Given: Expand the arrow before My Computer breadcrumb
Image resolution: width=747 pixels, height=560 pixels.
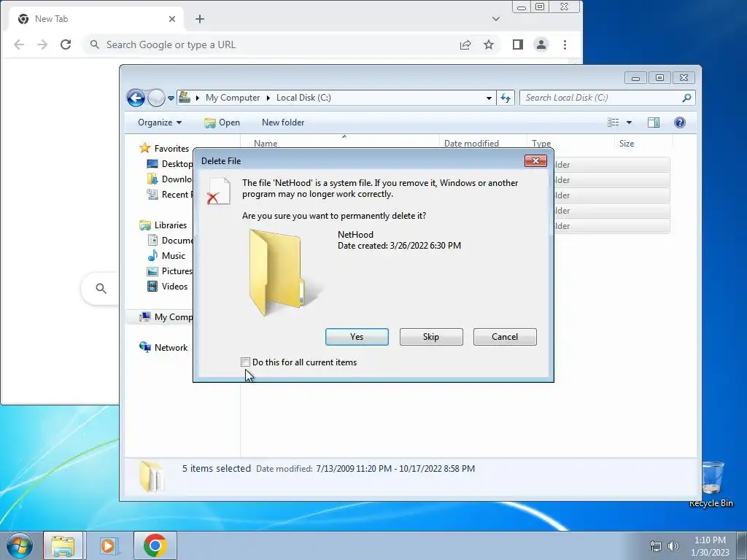Looking at the screenshot, I should 197,98.
